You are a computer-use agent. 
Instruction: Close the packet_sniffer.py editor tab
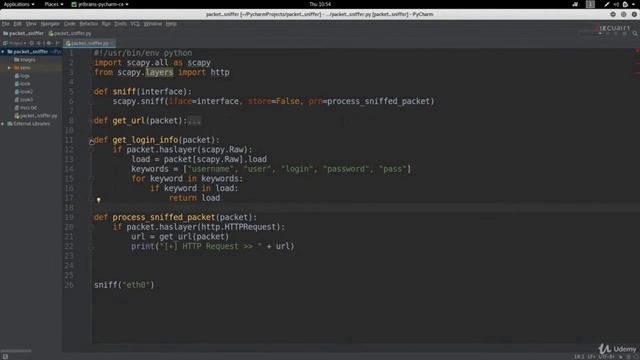(x=112, y=43)
